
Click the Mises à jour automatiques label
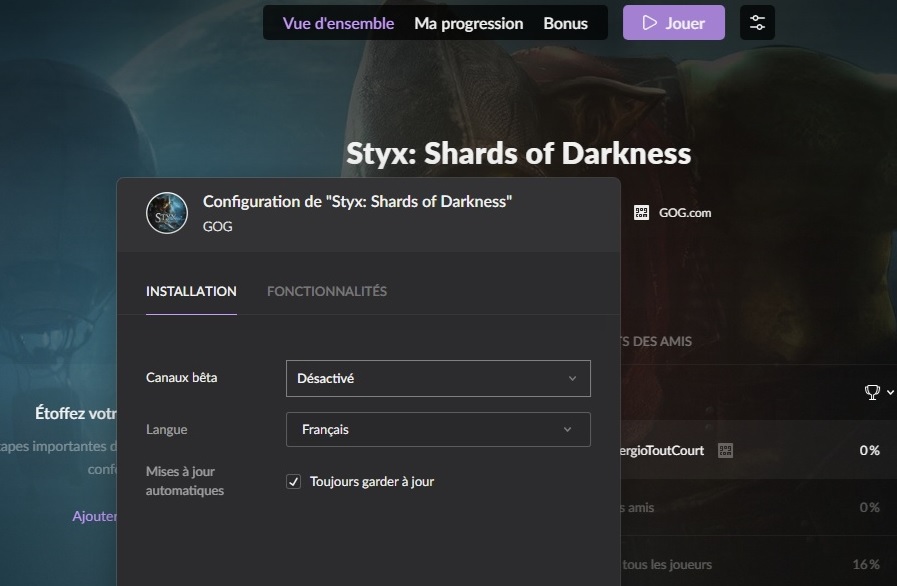click(x=185, y=481)
